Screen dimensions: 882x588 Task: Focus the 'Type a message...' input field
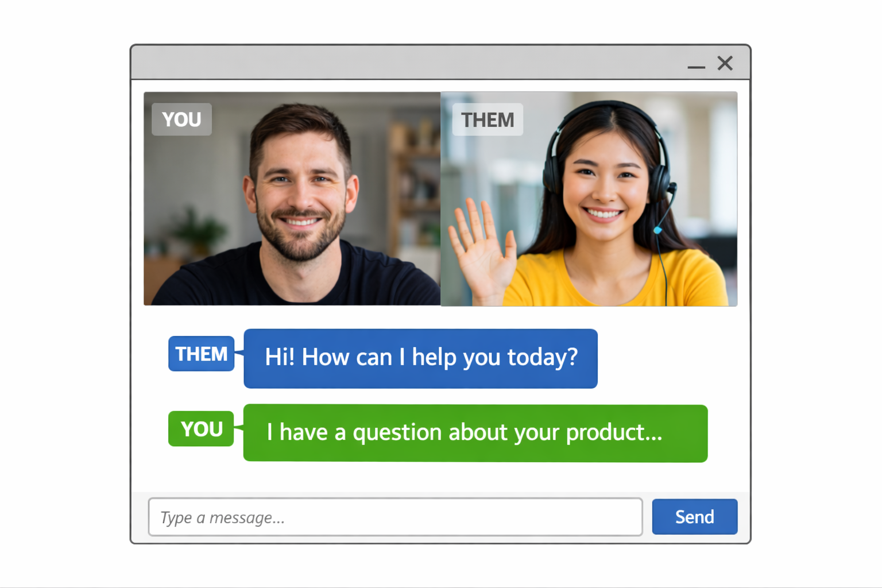(x=395, y=517)
